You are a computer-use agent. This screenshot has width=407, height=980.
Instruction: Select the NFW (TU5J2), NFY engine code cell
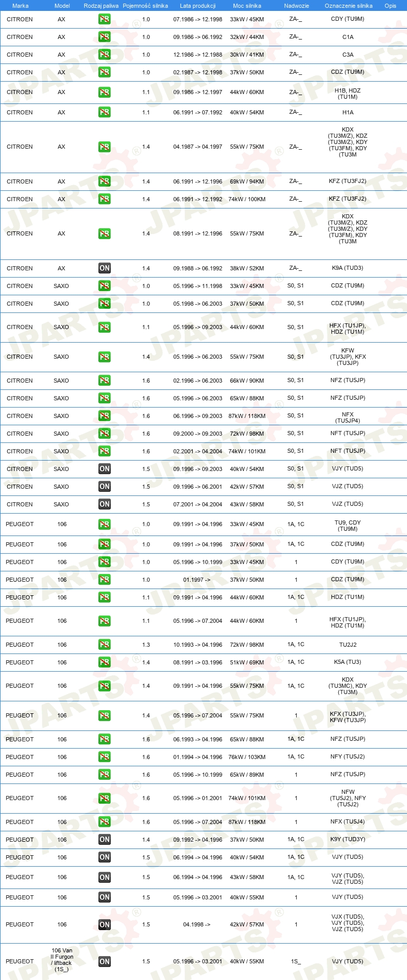pyautogui.click(x=348, y=798)
